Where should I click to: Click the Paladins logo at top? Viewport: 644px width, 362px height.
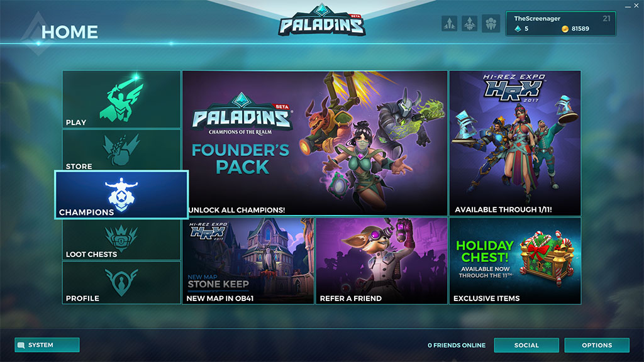point(322,21)
